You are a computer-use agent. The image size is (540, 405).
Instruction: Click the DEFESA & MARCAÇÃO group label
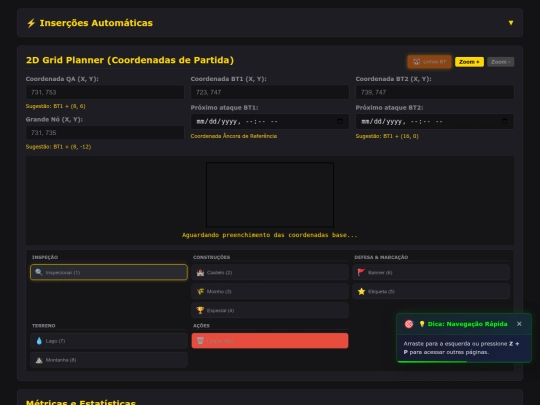pos(381,257)
